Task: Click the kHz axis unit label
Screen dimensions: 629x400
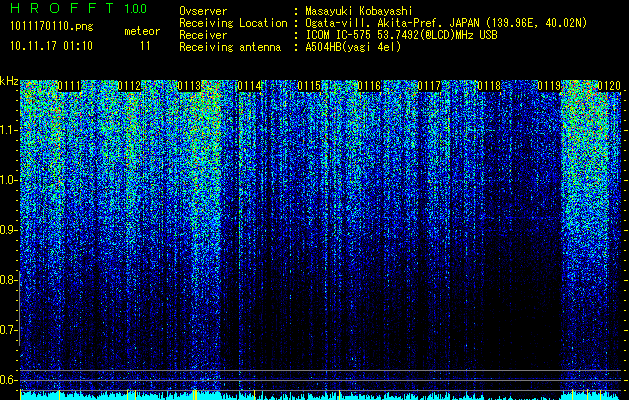Action: tap(9, 81)
